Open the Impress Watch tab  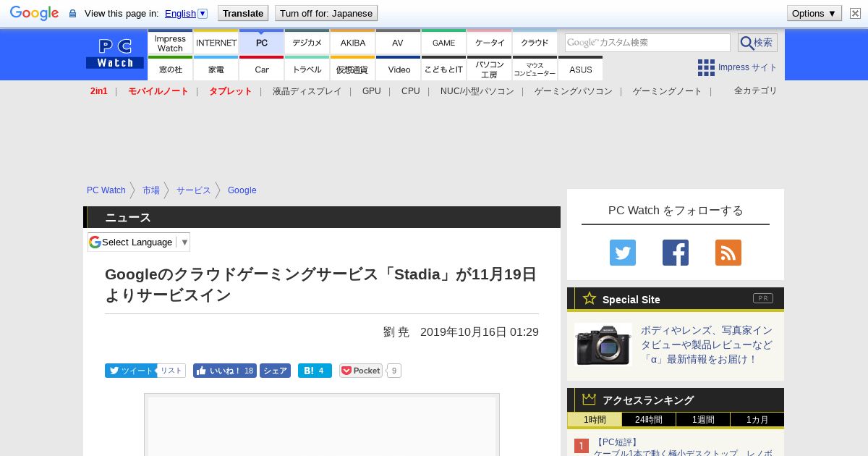coord(170,43)
